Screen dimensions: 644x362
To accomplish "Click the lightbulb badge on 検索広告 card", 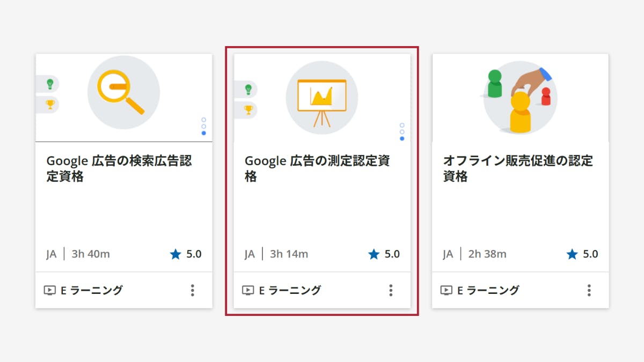I will (x=50, y=84).
